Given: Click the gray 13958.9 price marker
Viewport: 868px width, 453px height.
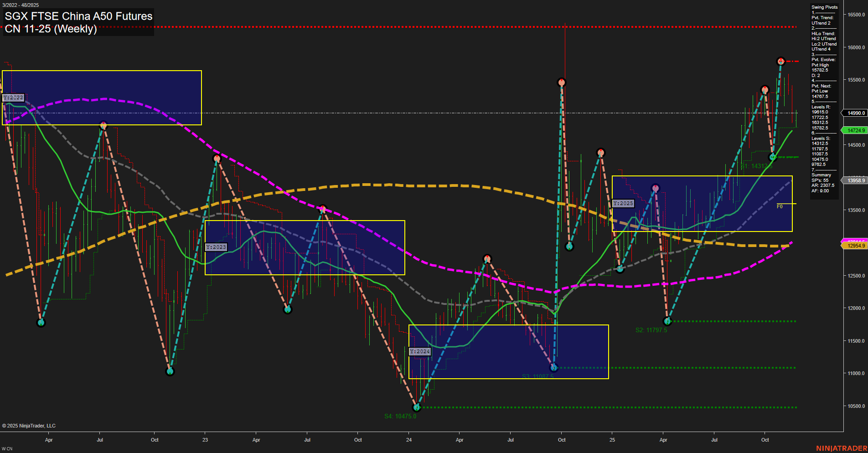Looking at the screenshot, I should 855,180.
